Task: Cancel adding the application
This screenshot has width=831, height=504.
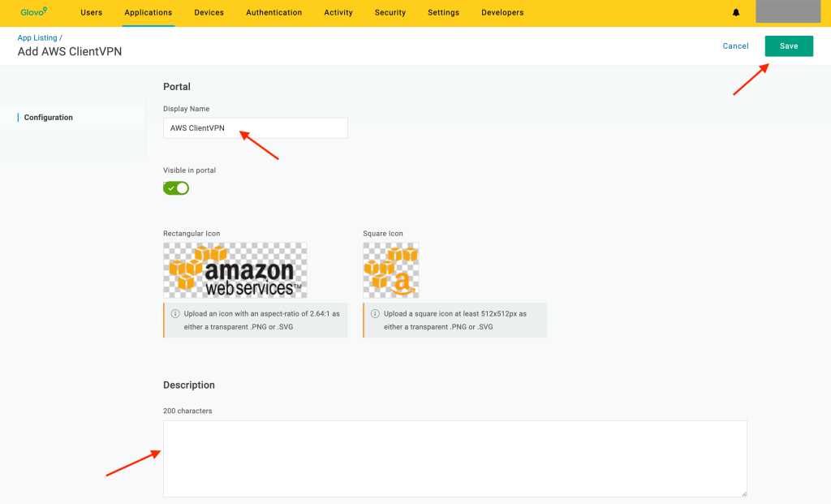Action: pos(735,45)
